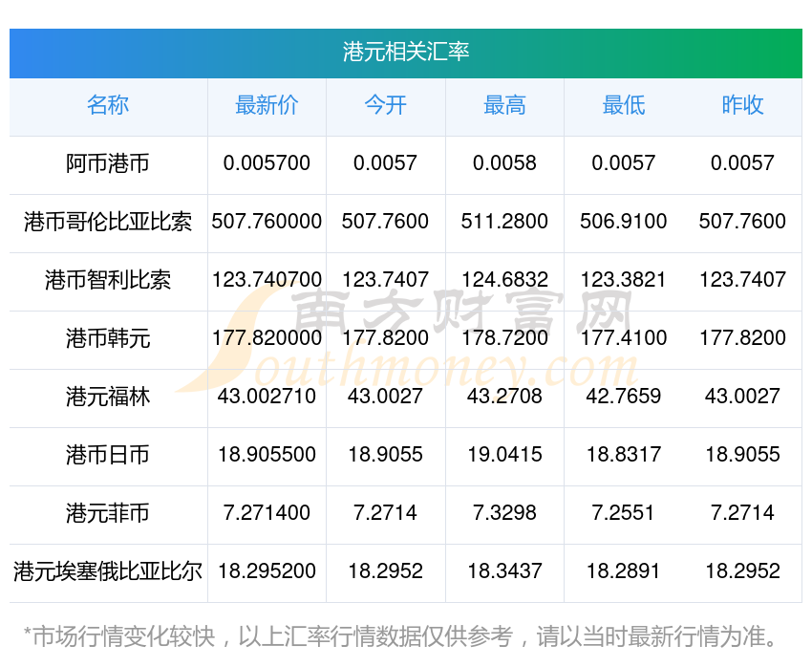
Task: Select low value 7.2551
Action: (x=624, y=513)
